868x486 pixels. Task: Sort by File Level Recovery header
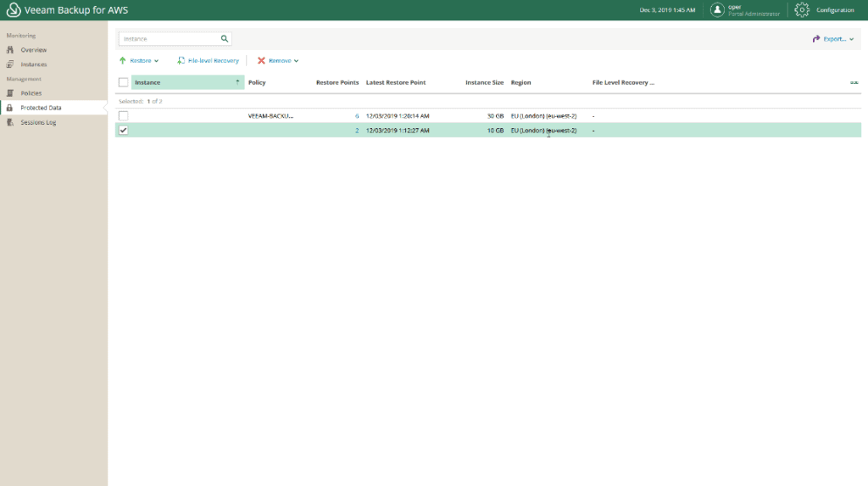click(x=623, y=82)
